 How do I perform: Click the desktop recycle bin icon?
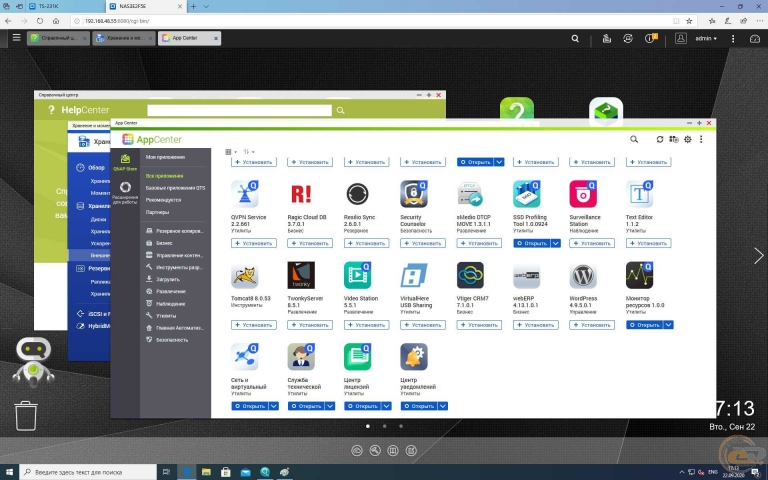25,416
